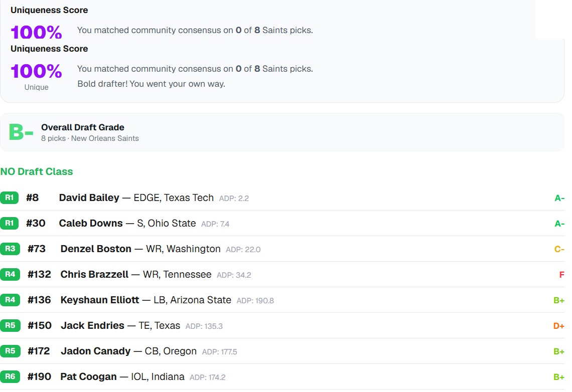572x392 pixels.
Task: Click the R5 badge for Jack Endries
Action: pyautogui.click(x=10, y=325)
